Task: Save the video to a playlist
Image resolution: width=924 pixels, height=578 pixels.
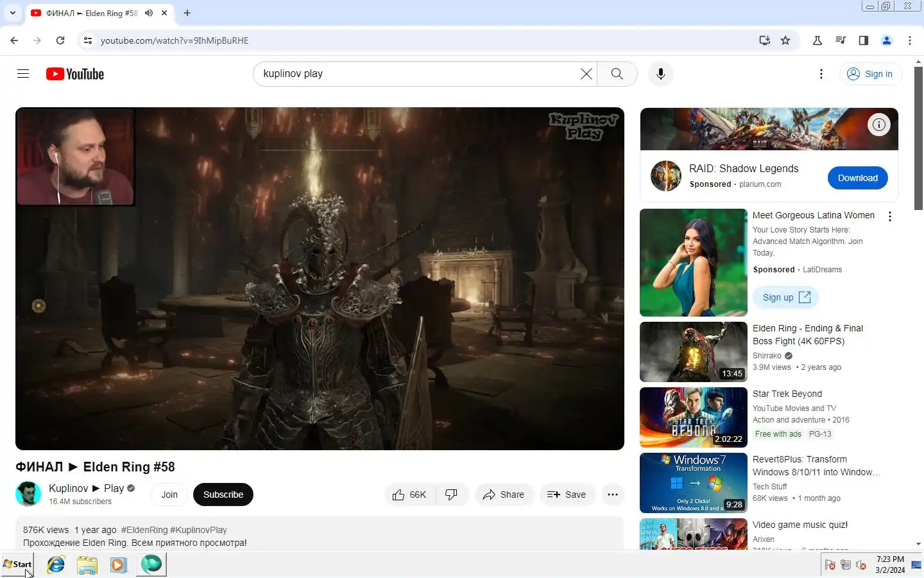Action: [567, 495]
